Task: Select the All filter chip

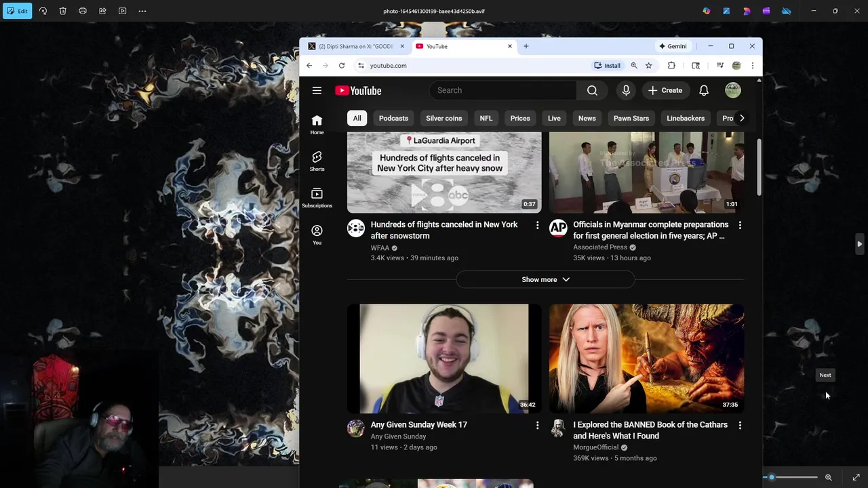Action: [357, 118]
